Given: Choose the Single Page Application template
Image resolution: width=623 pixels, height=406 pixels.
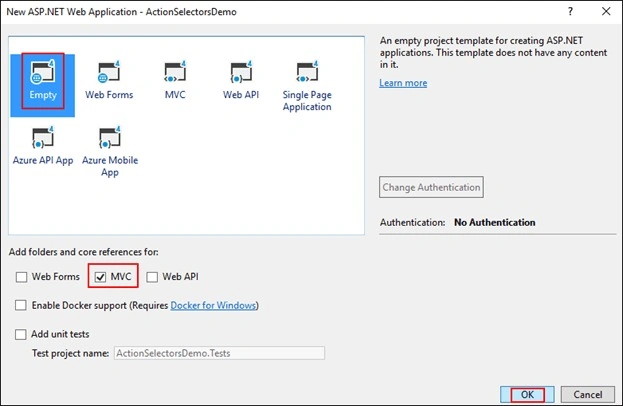Looking at the screenshot, I should (x=307, y=86).
